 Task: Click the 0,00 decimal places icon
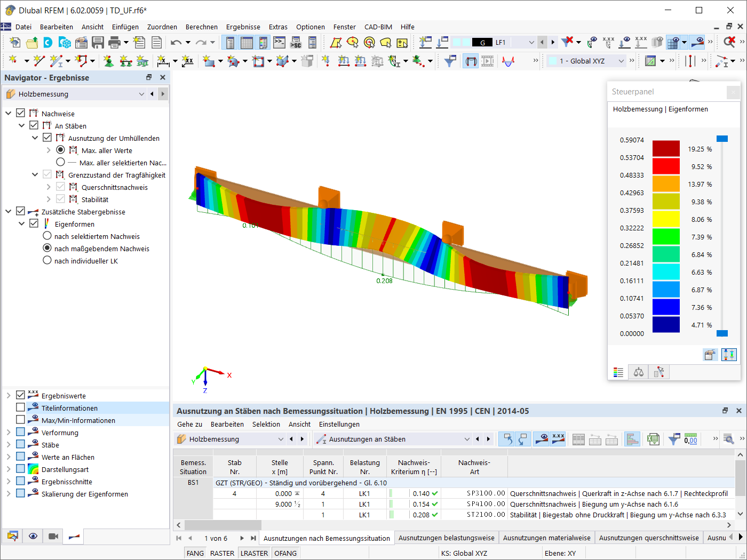point(690,439)
